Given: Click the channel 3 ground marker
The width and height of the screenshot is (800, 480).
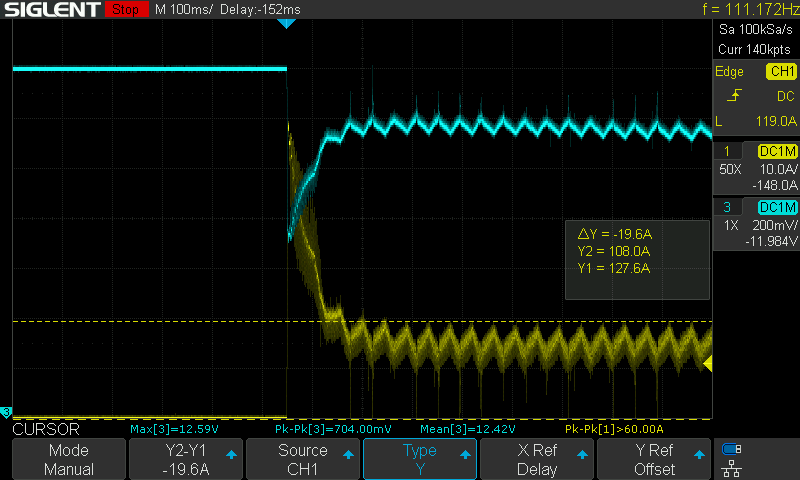Looking at the screenshot, I should click(x=6, y=412).
